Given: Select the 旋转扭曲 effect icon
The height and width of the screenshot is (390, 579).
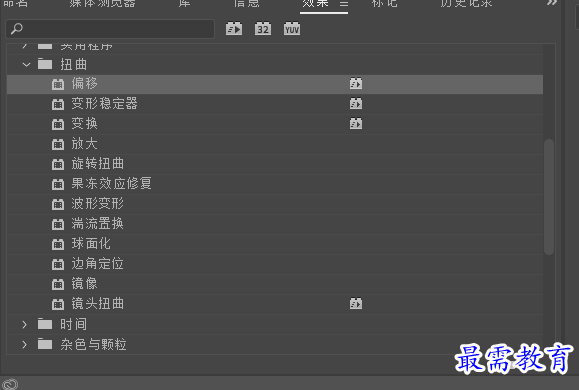Looking at the screenshot, I should point(58,164).
